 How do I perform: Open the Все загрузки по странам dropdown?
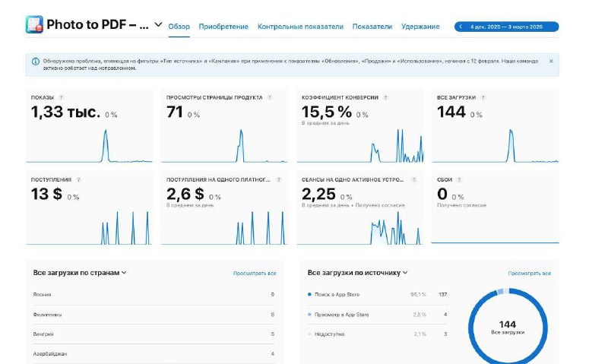[x=80, y=273]
